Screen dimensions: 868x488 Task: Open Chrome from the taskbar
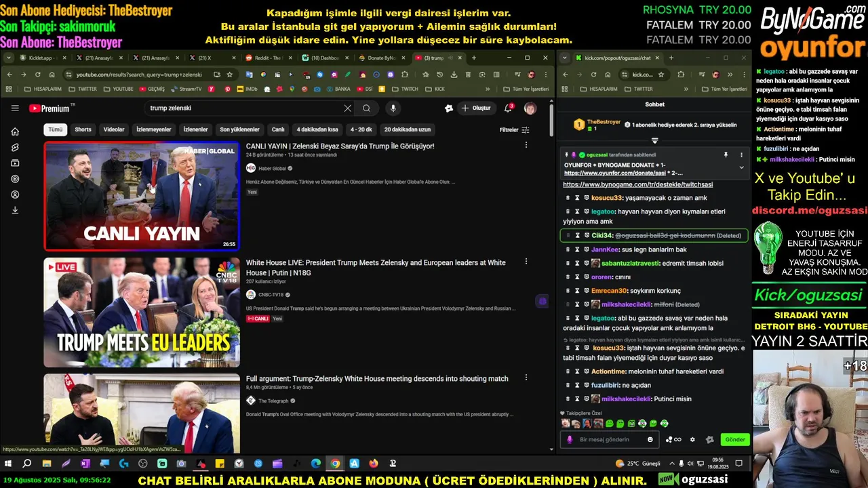335,464
